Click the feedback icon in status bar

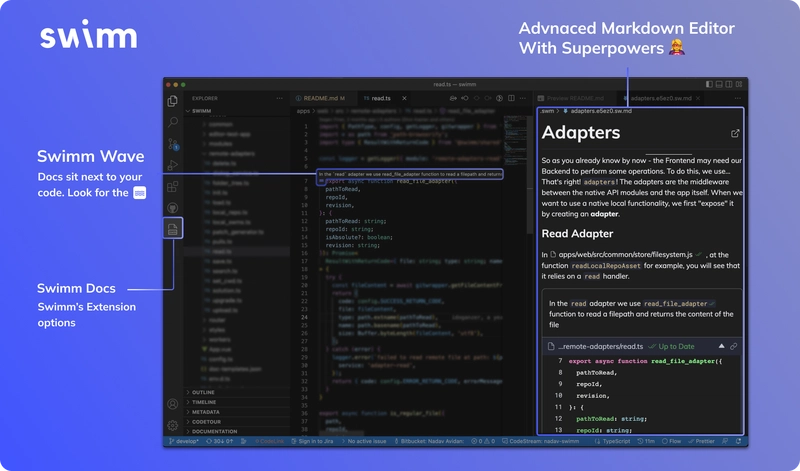[x=724, y=441]
